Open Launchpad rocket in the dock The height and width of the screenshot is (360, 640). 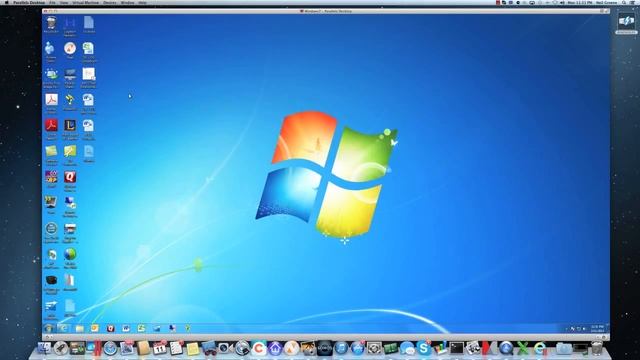point(61,348)
